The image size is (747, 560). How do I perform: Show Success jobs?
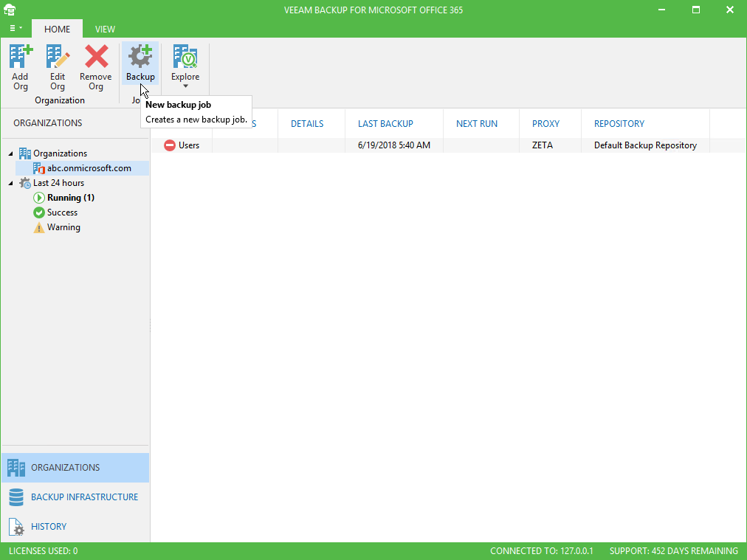pyautogui.click(x=62, y=212)
